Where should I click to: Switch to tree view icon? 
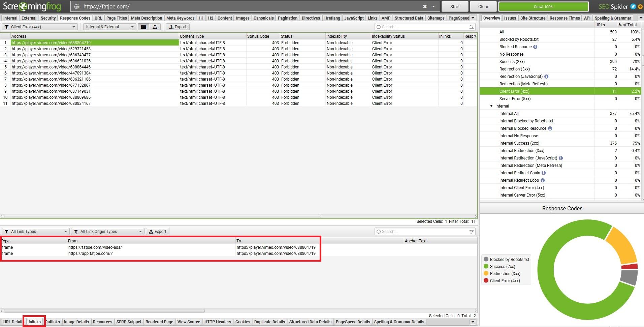(155, 27)
